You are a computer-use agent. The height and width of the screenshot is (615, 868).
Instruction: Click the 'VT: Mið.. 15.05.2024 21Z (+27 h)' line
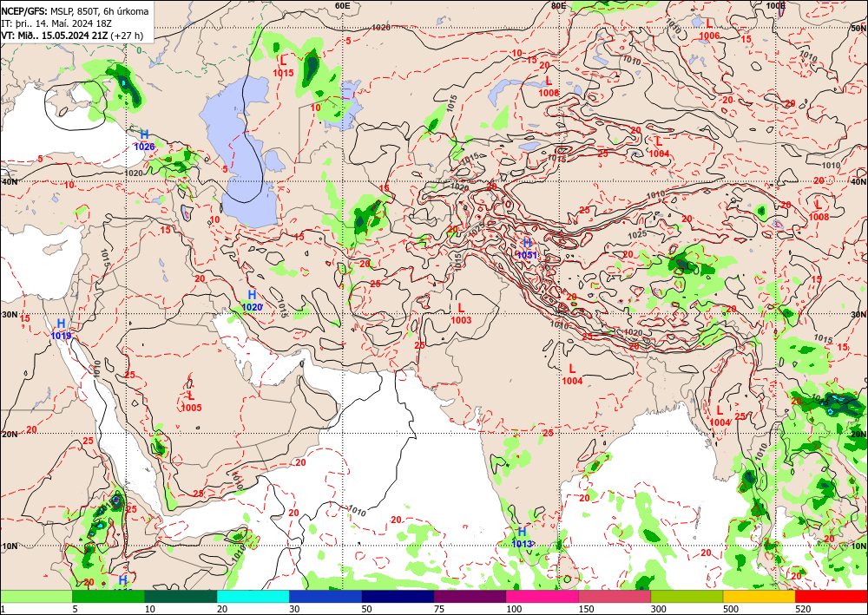72,36
